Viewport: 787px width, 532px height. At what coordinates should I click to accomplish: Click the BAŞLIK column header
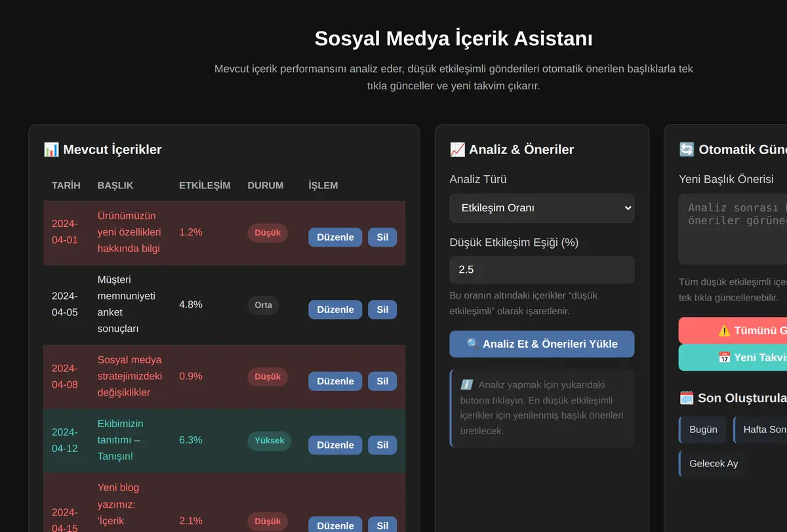[x=115, y=186]
